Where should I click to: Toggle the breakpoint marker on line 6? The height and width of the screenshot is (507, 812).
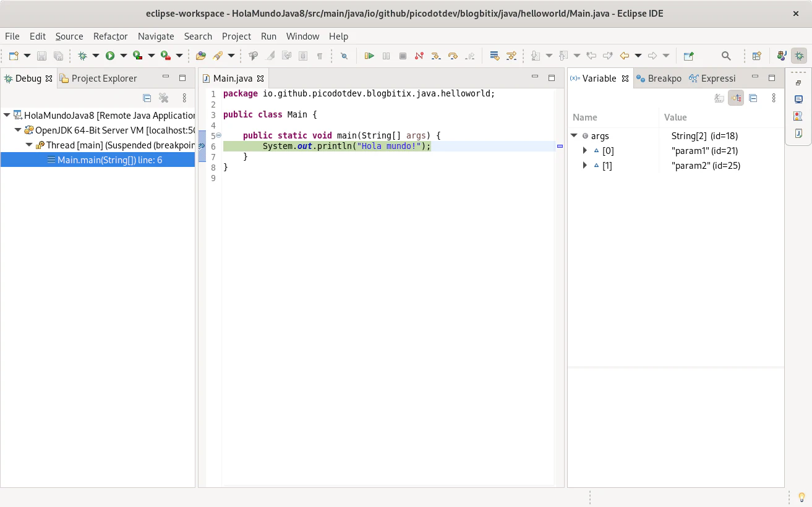(x=202, y=146)
